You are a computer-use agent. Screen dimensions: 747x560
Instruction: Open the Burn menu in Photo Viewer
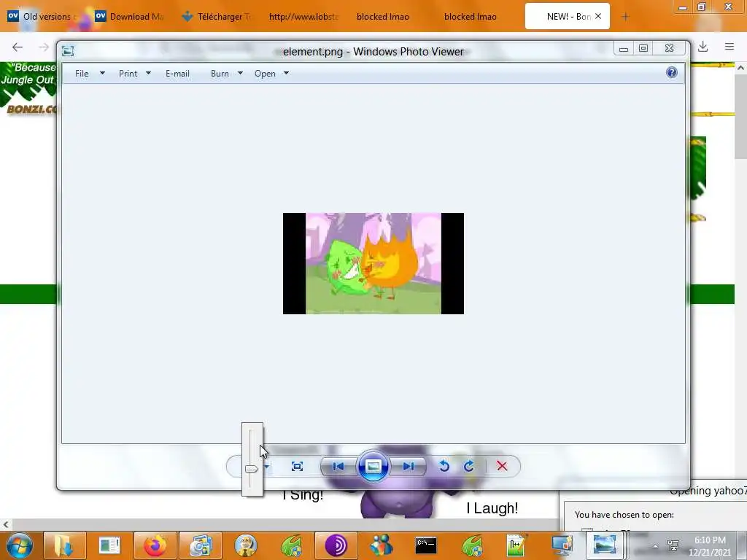[x=220, y=74]
